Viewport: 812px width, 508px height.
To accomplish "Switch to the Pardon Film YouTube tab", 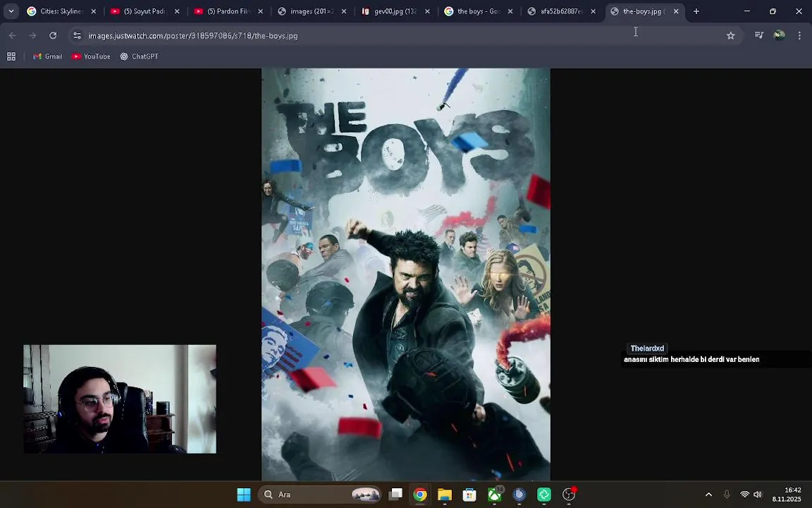I will [x=228, y=11].
